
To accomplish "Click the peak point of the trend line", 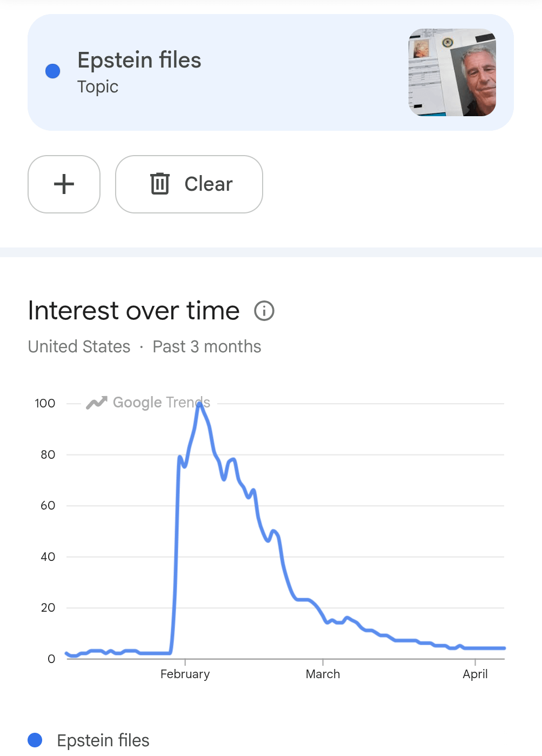I will [199, 404].
